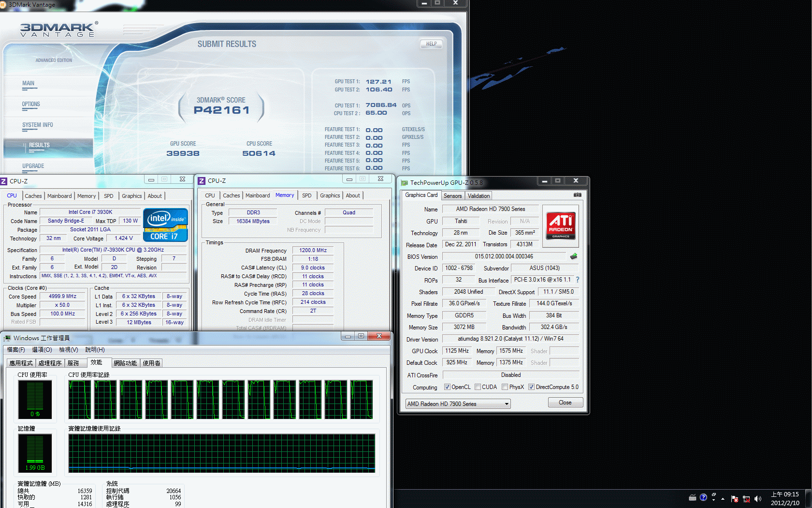Screen dimensions: 812x508
Task: Click the ATI Radeon Graphics logo
Action: tap(561, 226)
